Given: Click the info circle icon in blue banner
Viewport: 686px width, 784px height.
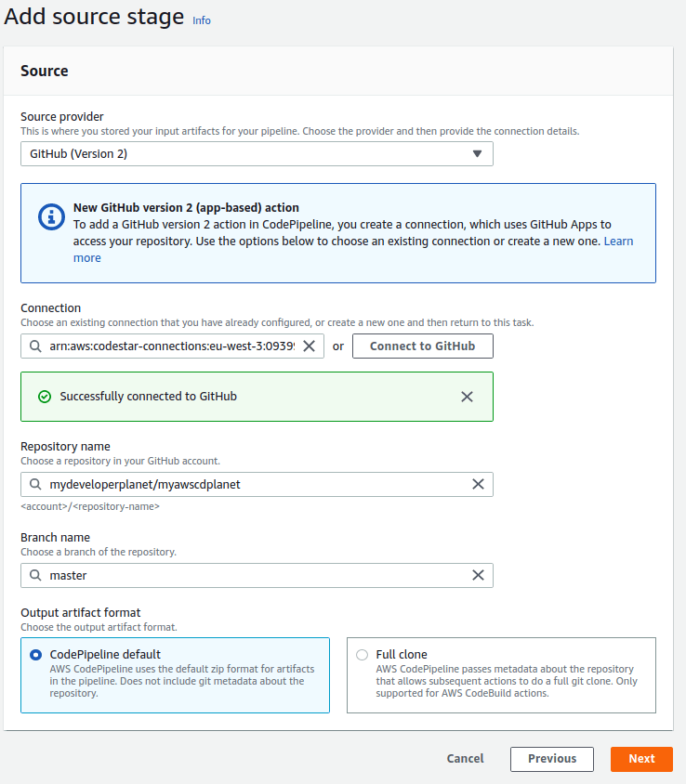Looking at the screenshot, I should (x=51, y=217).
